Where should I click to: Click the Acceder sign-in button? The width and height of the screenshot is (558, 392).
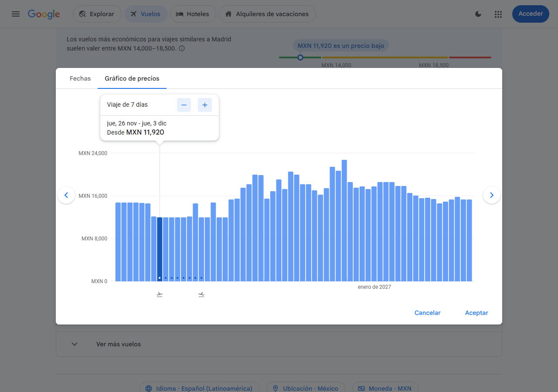[531, 14]
